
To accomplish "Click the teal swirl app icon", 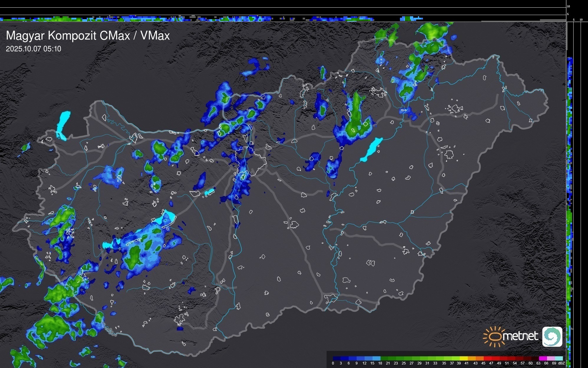I will (x=552, y=336).
